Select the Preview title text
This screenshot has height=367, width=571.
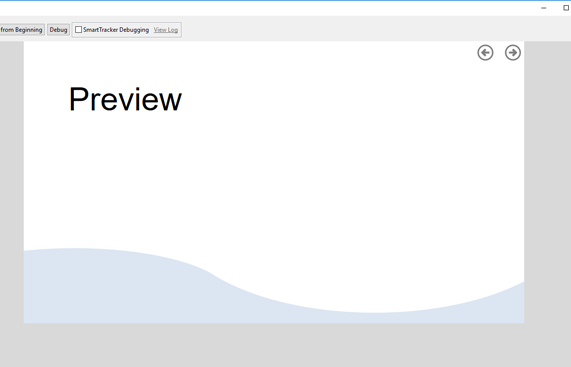[125, 99]
